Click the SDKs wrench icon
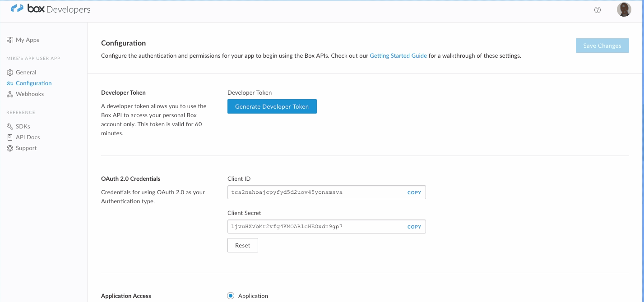 click(10, 127)
